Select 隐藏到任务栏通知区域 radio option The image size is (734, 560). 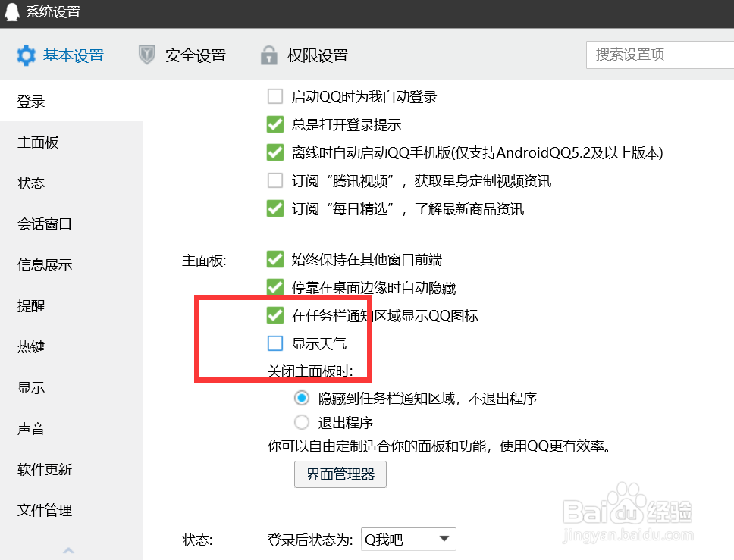tap(302, 398)
